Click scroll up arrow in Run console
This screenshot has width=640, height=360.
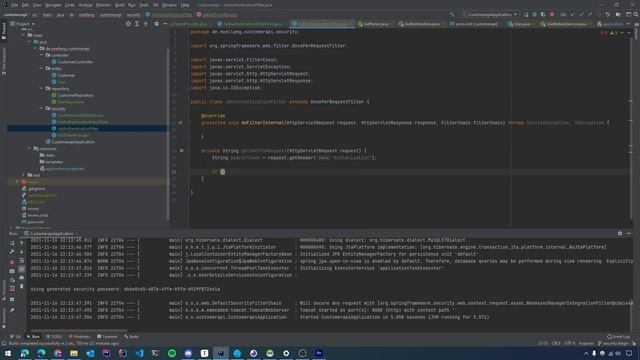(22, 243)
